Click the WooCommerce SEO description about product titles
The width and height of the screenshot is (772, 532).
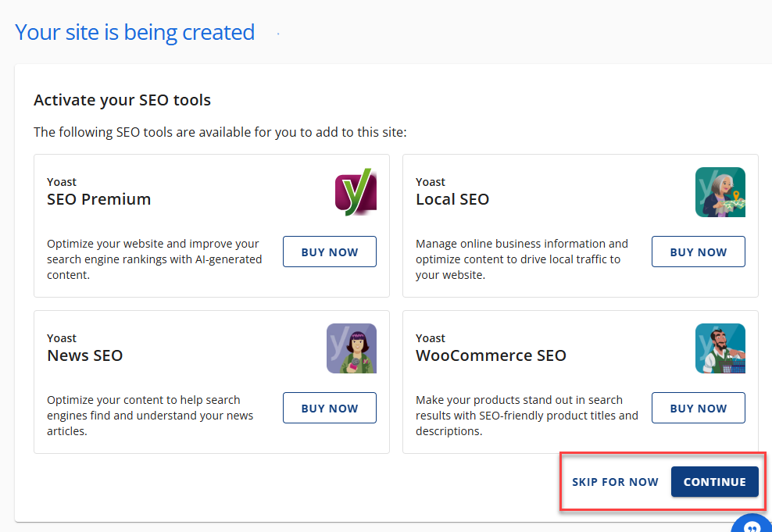click(526, 416)
